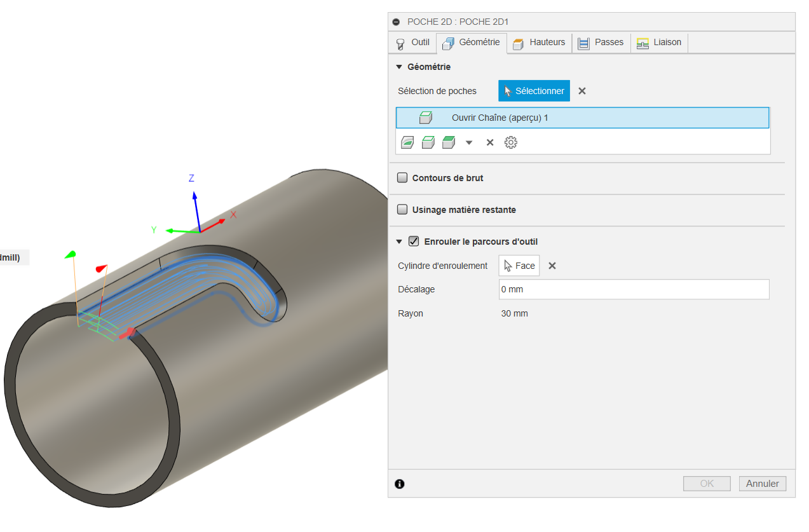Screen dimensions: 809x532
Task: Click the Décalage input field
Action: click(x=634, y=289)
